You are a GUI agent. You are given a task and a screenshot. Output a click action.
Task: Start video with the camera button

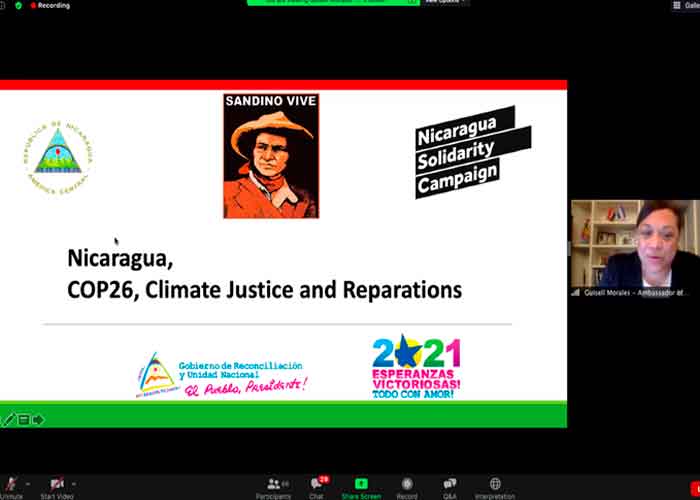(x=57, y=485)
